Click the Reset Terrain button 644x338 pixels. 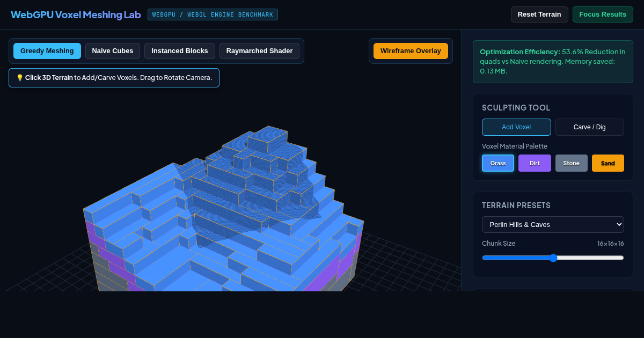tap(539, 14)
